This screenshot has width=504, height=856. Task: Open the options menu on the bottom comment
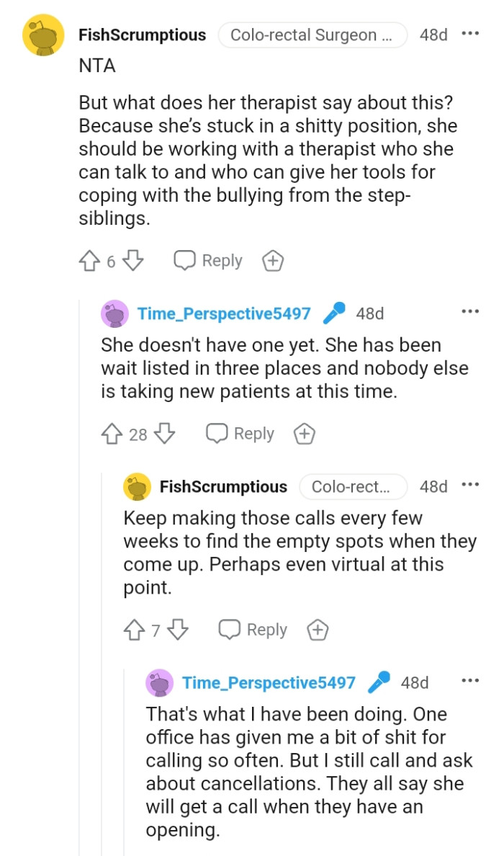(x=471, y=679)
